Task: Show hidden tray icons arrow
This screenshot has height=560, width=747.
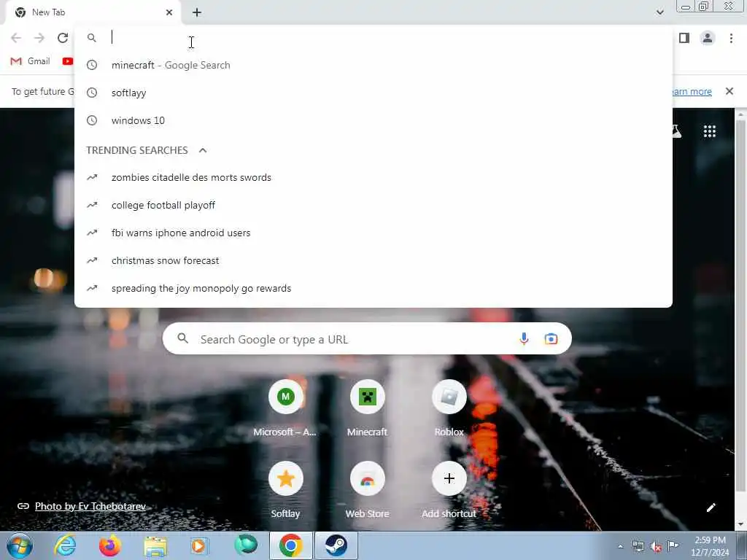Action: [620, 546]
